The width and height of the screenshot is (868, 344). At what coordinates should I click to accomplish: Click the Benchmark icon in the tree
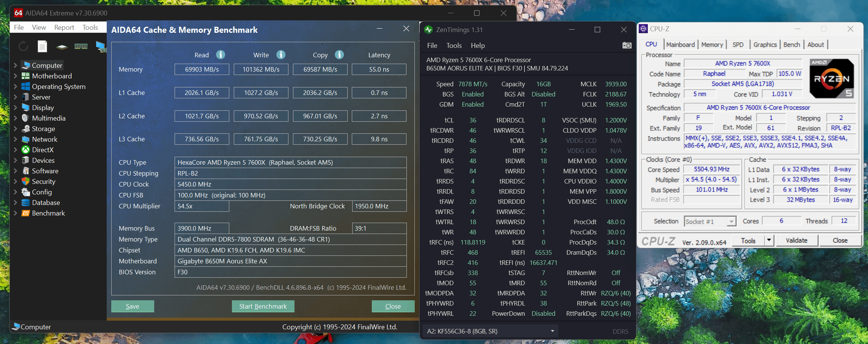tap(26, 213)
